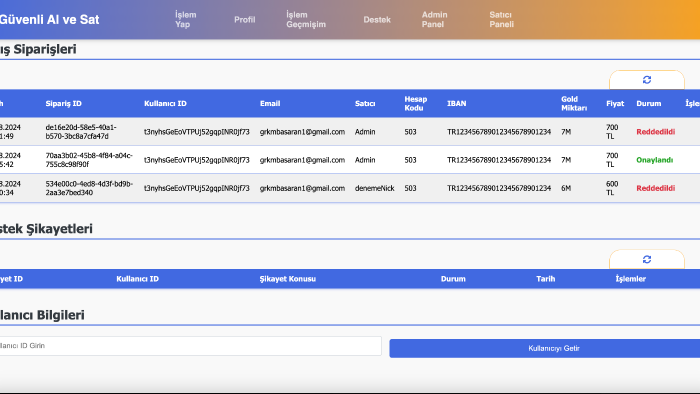Image resolution: width=700 pixels, height=394 pixels.
Task: Refresh the support complaints table
Action: (x=646, y=259)
